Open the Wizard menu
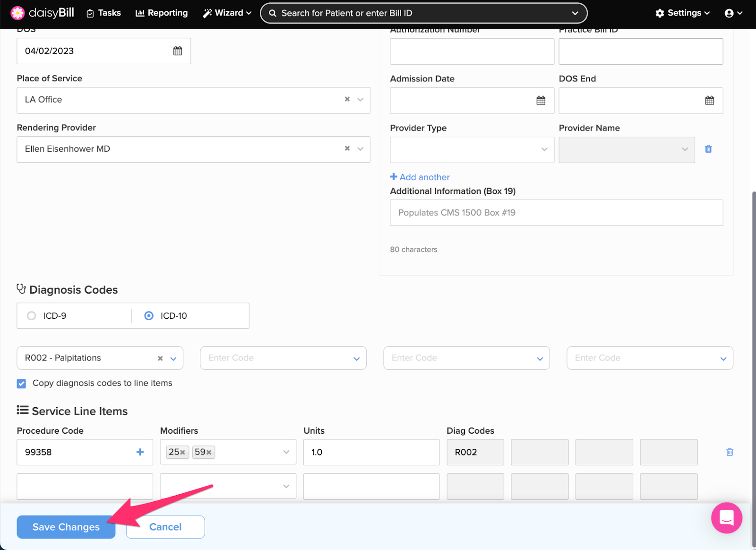756x550 pixels. pyautogui.click(x=227, y=13)
